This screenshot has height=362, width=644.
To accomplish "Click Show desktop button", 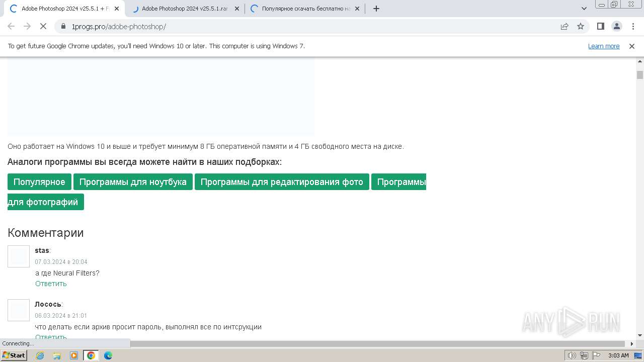I will pyautogui.click(x=638, y=355).
